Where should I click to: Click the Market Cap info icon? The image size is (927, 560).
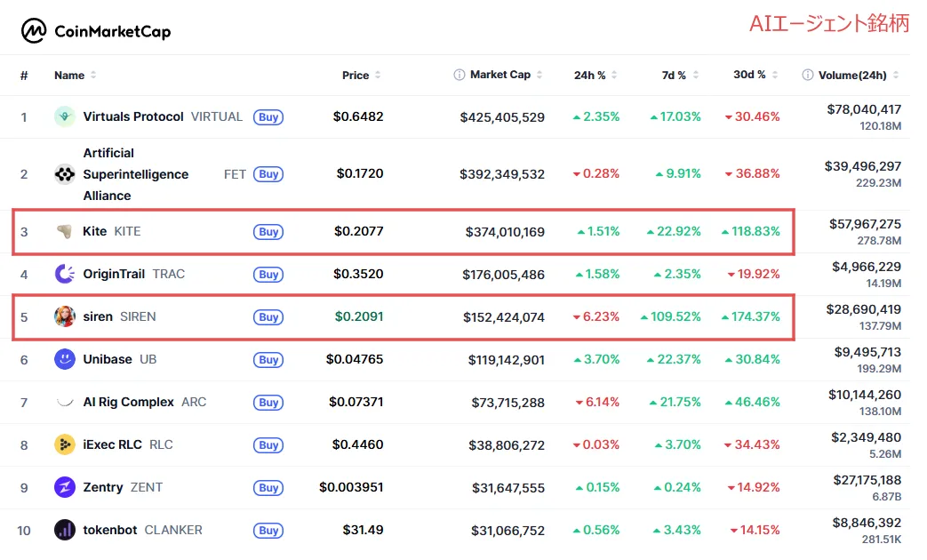[460, 75]
